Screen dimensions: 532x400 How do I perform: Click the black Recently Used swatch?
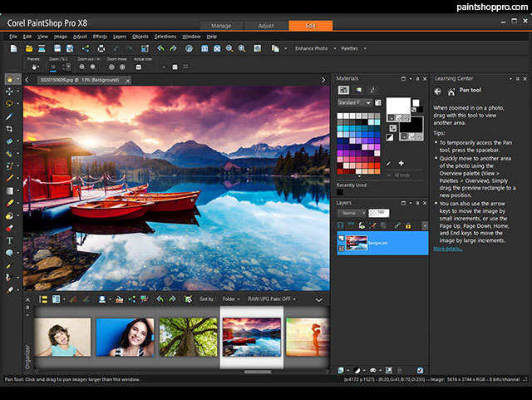pyautogui.click(x=340, y=192)
